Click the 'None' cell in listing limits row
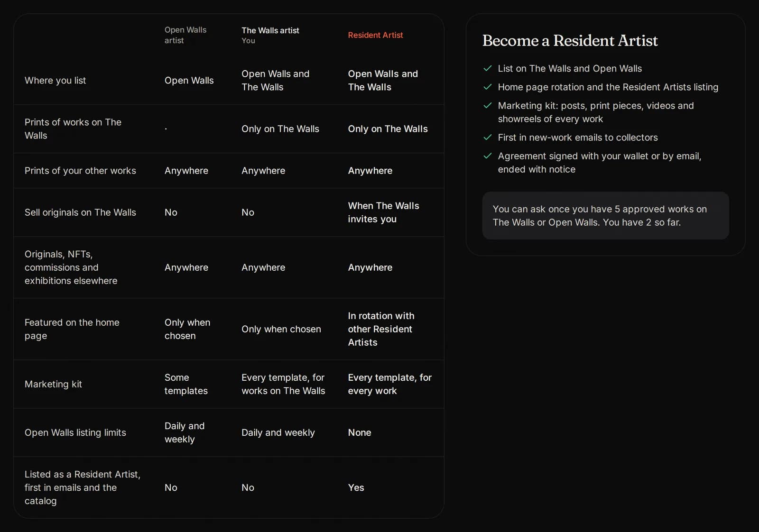This screenshot has width=759, height=532. 360,432
